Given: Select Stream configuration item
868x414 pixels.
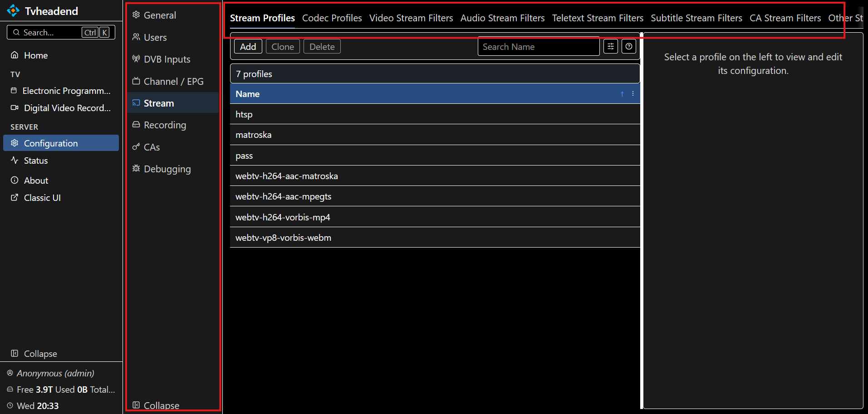Looking at the screenshot, I should (173, 103).
